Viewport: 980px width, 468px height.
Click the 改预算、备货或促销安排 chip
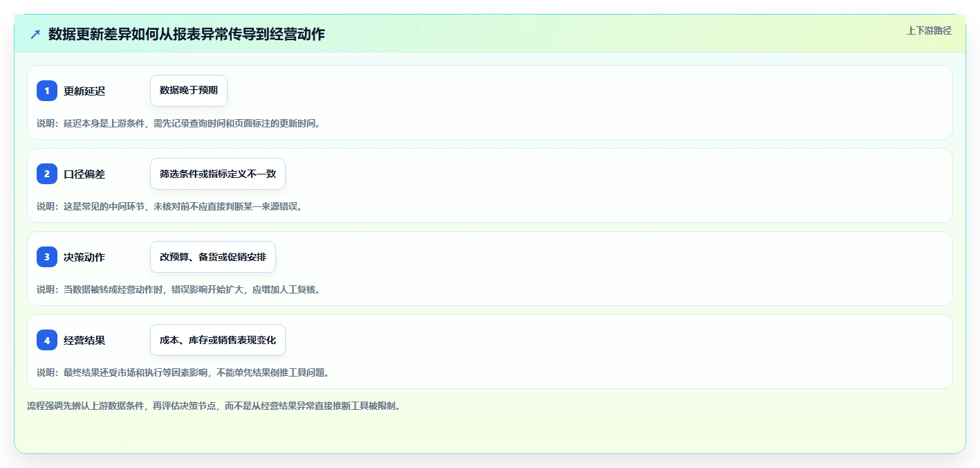[213, 257]
